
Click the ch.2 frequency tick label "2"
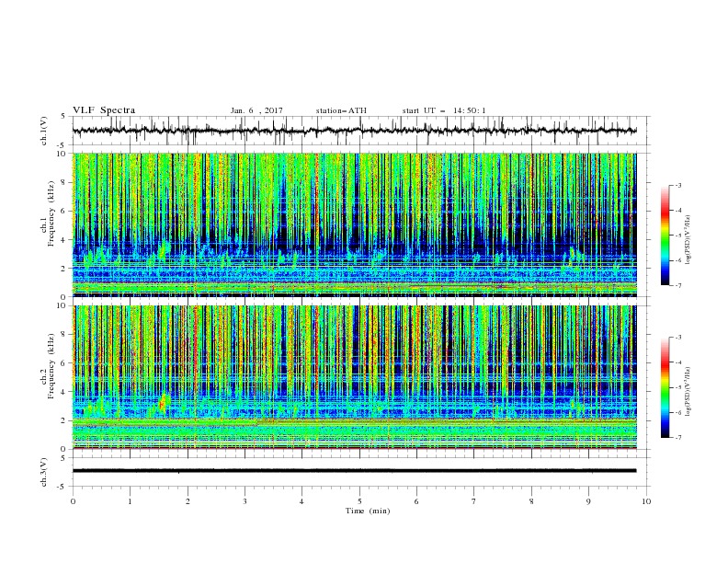click(x=64, y=420)
